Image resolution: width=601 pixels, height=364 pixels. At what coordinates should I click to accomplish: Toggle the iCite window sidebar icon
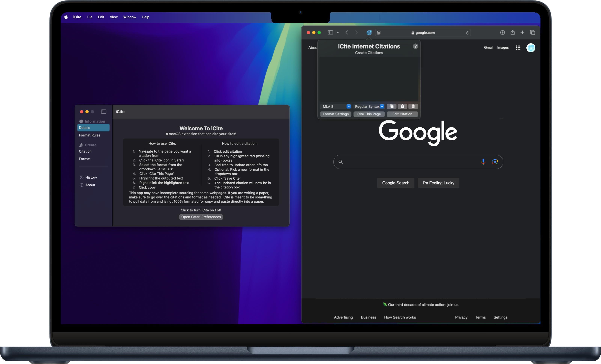tap(104, 112)
